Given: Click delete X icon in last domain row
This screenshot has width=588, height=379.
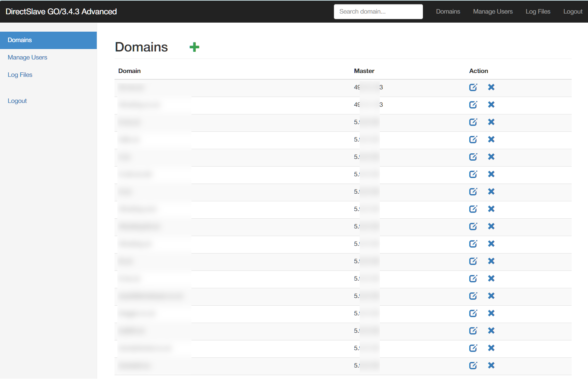Looking at the screenshot, I should click(x=491, y=365).
